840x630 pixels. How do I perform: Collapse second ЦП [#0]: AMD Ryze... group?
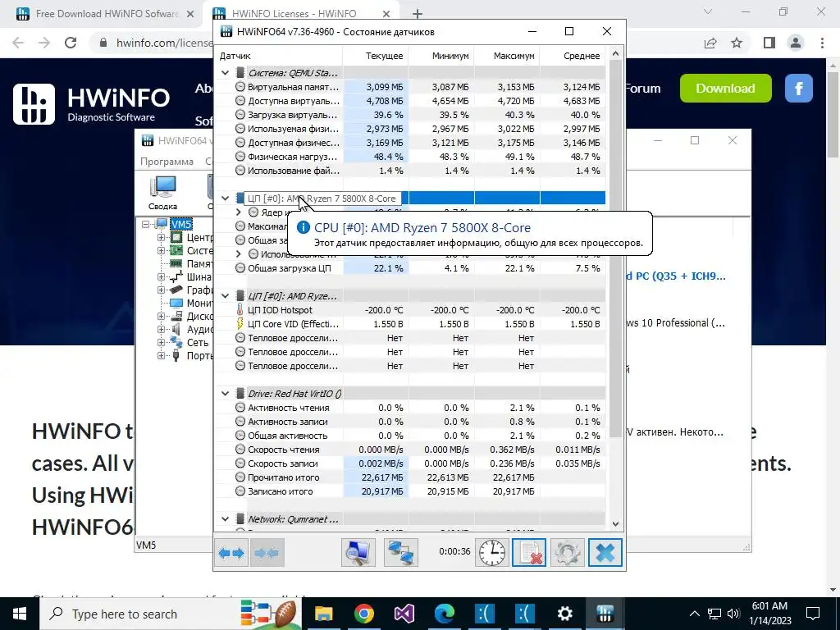pos(226,296)
